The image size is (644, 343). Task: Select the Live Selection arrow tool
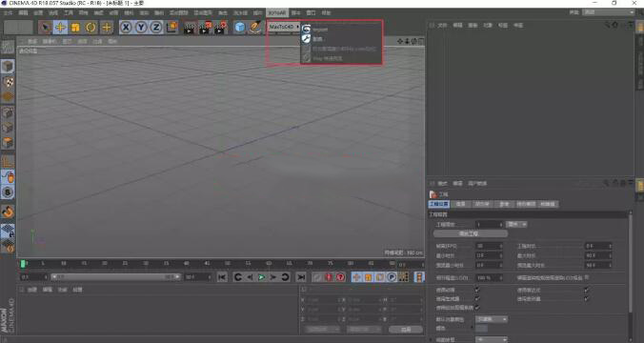[45, 28]
